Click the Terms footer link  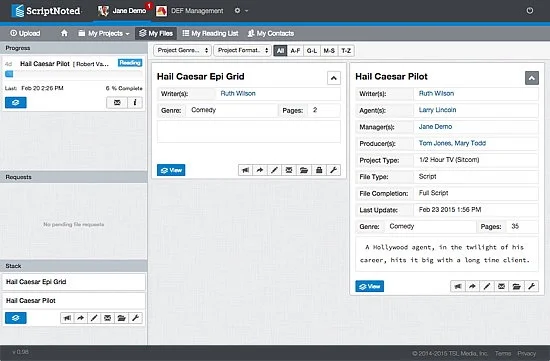[503, 353]
